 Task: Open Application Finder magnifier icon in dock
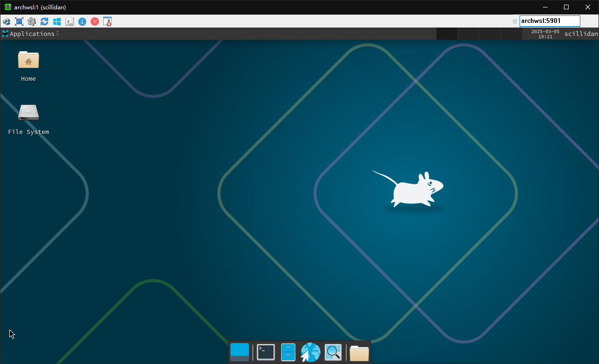tap(333, 352)
